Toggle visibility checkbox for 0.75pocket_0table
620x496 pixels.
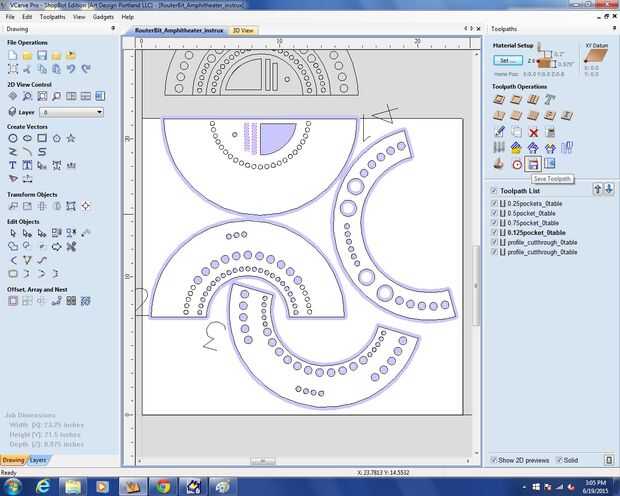[x=494, y=223]
